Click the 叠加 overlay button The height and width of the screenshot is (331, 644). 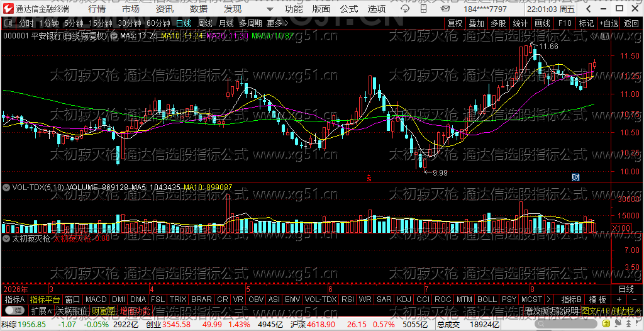point(477,23)
